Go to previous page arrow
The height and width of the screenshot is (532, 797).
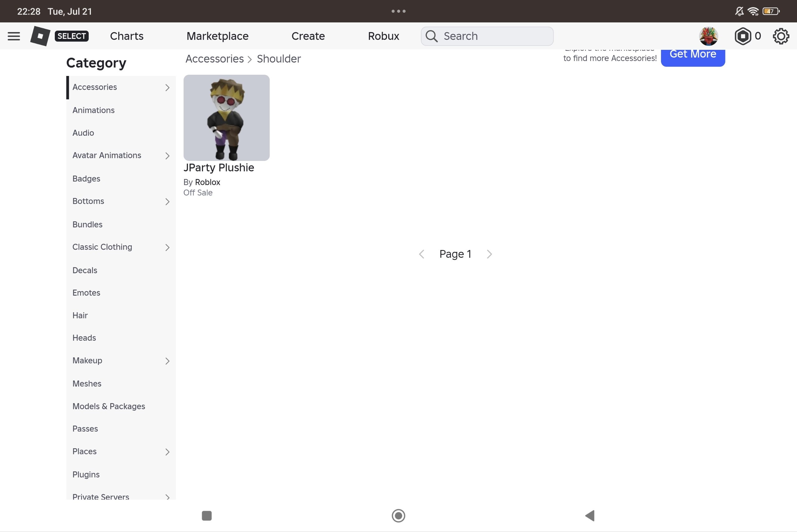pos(422,254)
